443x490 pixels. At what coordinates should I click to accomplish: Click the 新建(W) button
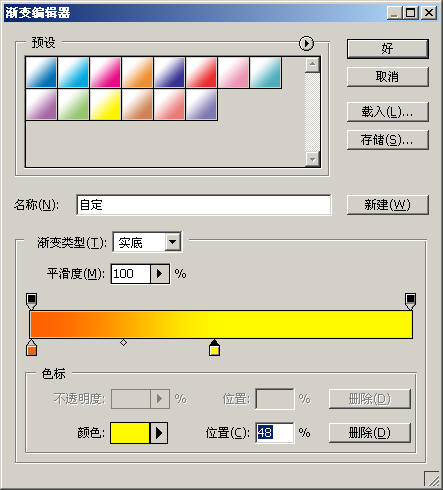coord(387,205)
